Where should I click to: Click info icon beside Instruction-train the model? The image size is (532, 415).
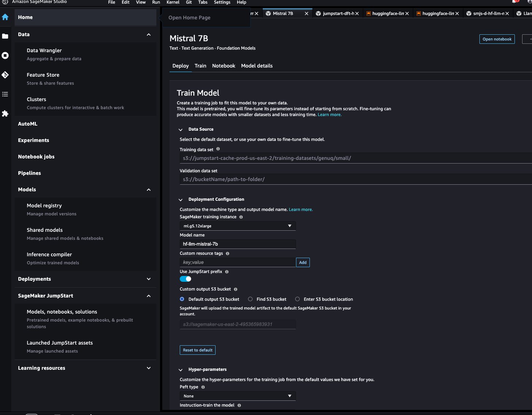(x=239, y=405)
